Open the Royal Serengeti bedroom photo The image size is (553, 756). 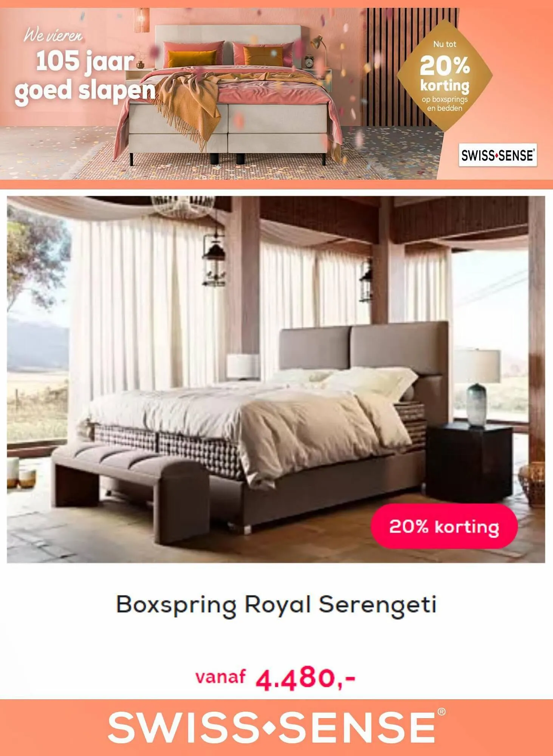point(276,379)
